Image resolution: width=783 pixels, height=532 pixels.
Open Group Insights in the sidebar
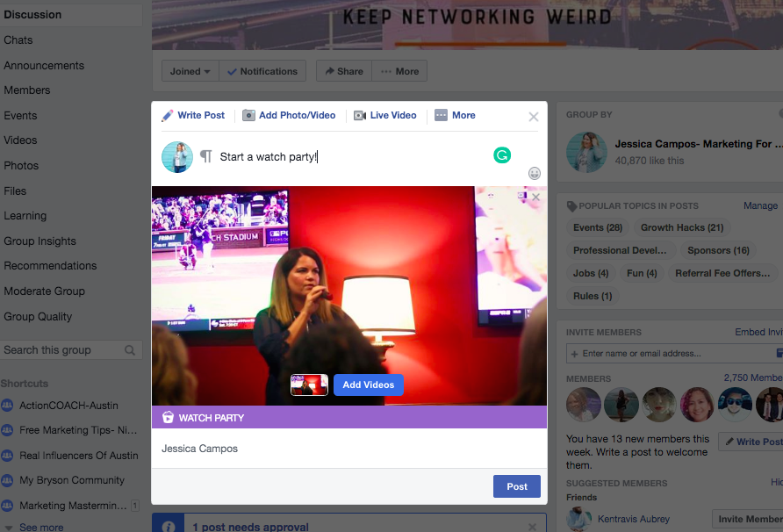(x=40, y=241)
